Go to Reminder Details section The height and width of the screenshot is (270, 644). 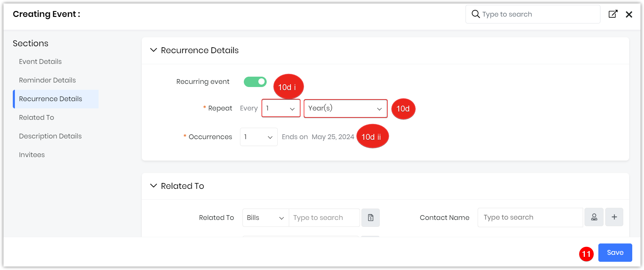[47, 80]
